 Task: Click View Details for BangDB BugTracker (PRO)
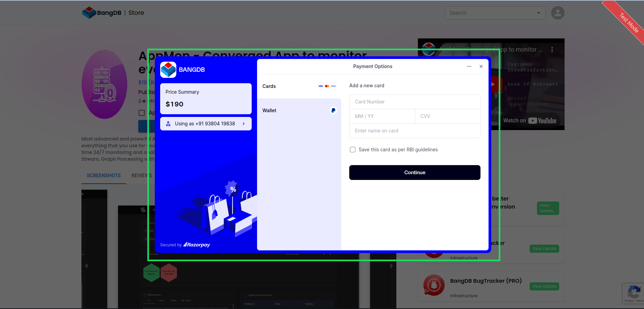(544, 286)
